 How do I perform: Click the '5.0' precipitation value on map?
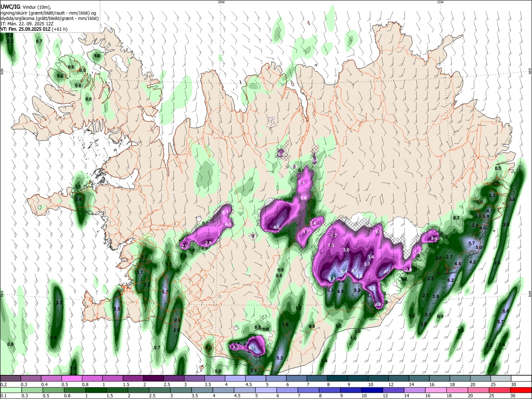coord(479,247)
